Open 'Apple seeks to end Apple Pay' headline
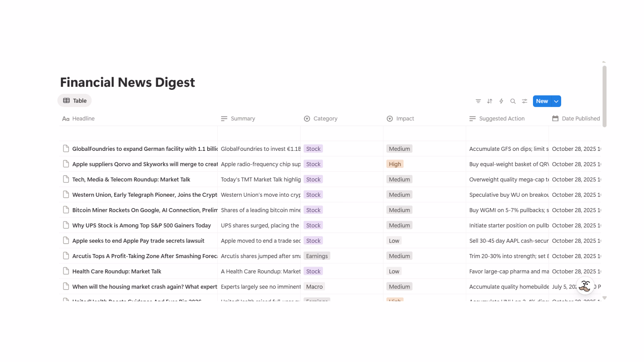 tap(138, 241)
